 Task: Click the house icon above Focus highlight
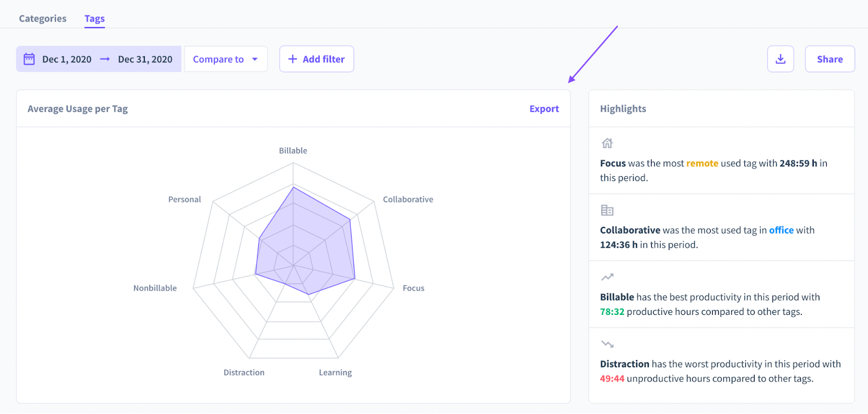[607, 143]
